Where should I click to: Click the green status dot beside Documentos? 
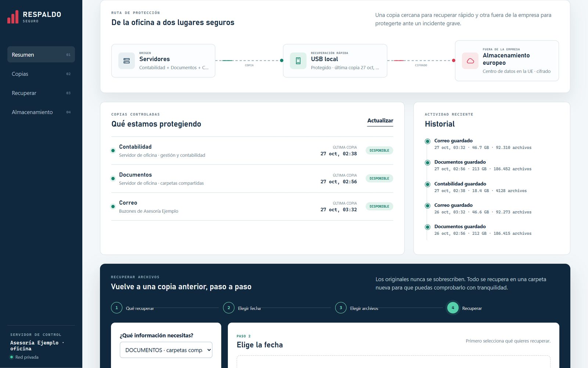tap(113, 178)
